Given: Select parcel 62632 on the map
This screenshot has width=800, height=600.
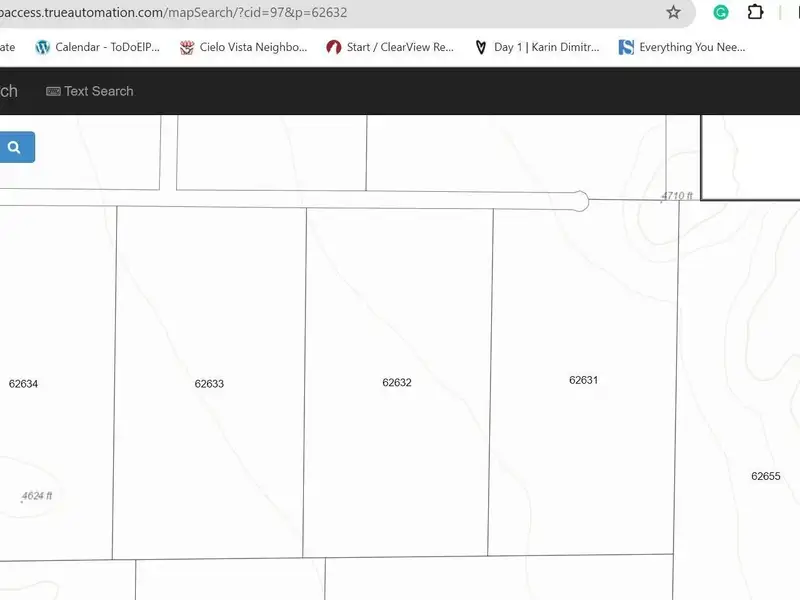Looking at the screenshot, I should pos(397,383).
